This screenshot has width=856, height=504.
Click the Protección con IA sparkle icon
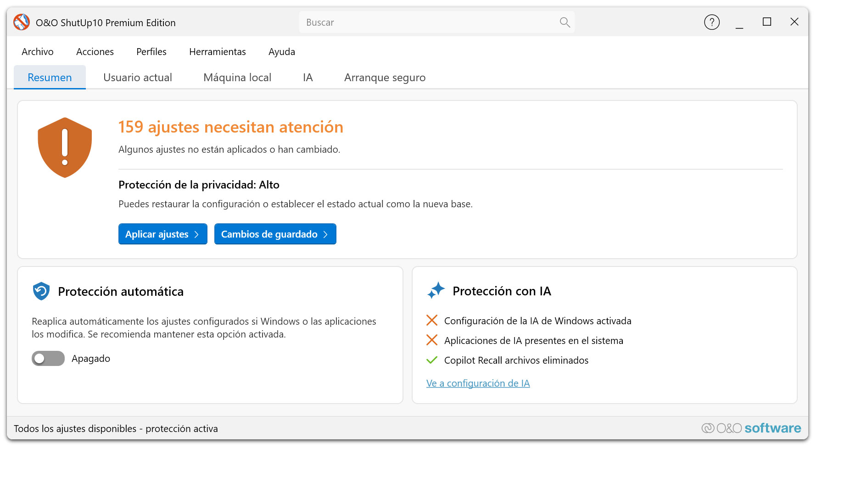436,290
